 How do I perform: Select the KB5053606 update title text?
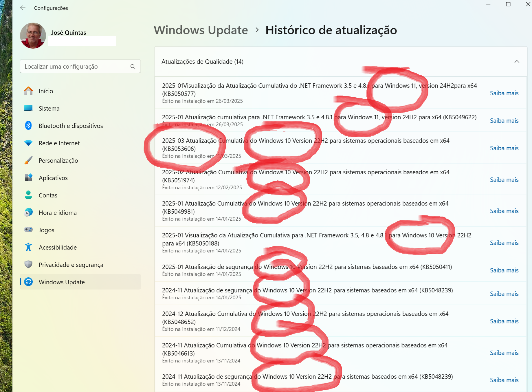pyautogui.click(x=306, y=144)
